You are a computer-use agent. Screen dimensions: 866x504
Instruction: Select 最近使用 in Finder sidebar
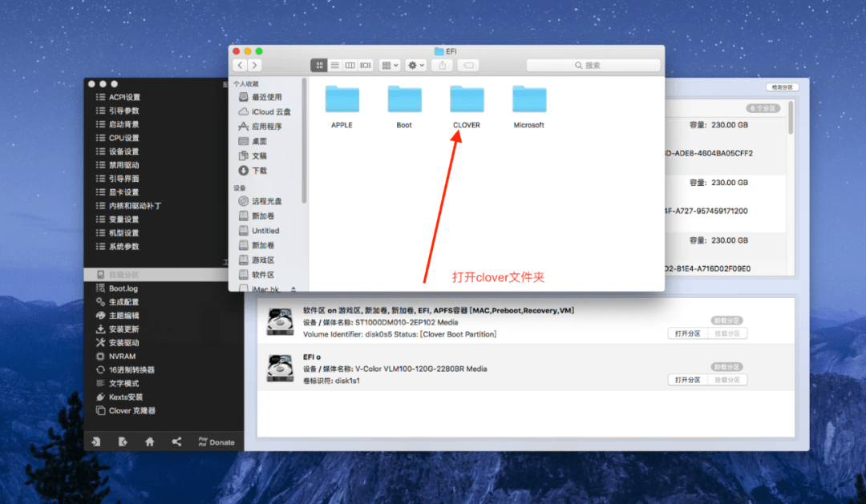[x=267, y=97]
